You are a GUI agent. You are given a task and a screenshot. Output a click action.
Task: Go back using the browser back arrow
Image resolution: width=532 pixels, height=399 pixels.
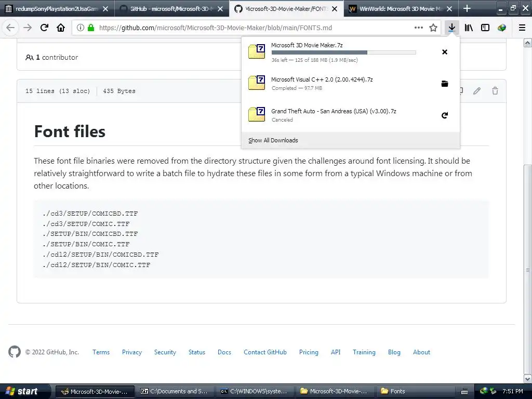click(x=10, y=28)
